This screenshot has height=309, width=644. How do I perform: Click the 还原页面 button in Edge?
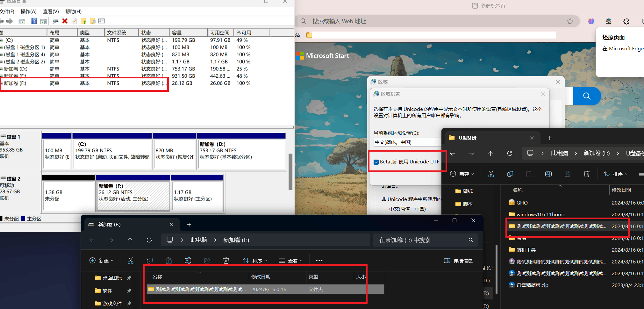pyautogui.click(x=613, y=37)
